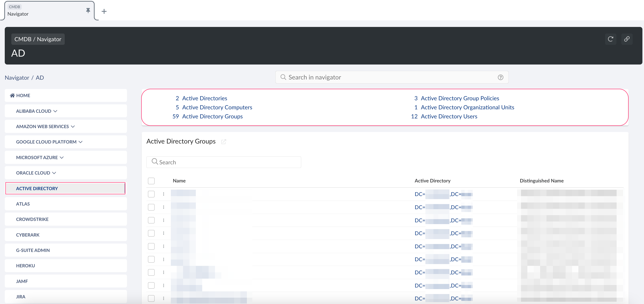Open Active Directory Groups in new window icon
This screenshot has height=304, width=644.
click(x=224, y=141)
